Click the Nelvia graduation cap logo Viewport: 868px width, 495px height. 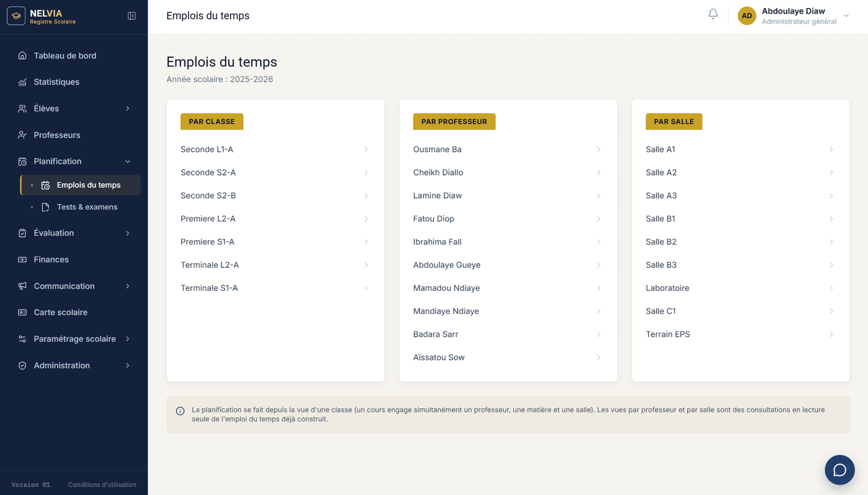(16, 16)
